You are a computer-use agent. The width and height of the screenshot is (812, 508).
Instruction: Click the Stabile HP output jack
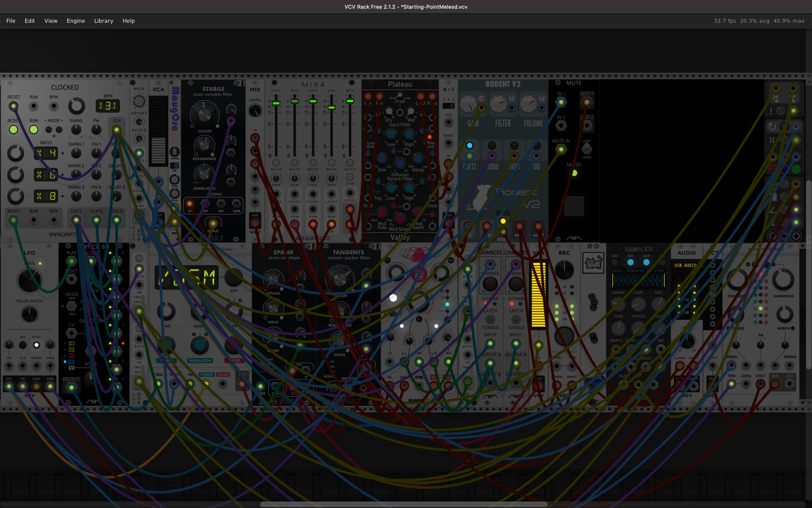point(221,203)
